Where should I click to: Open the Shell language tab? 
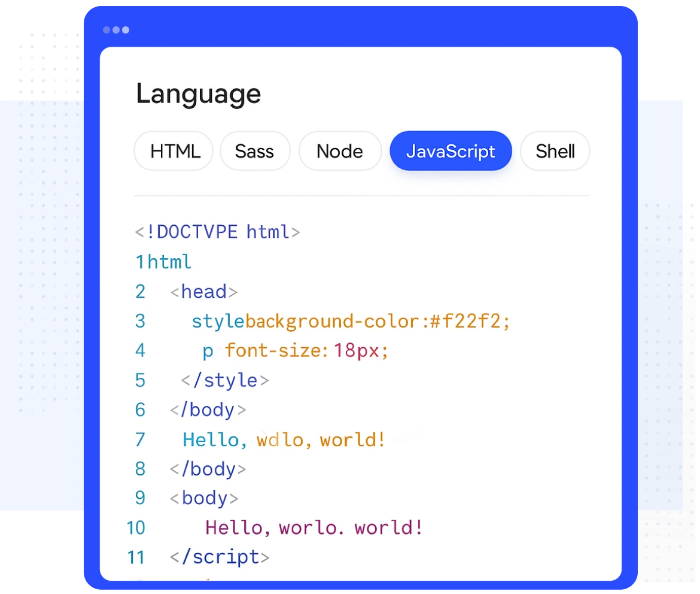pos(555,151)
